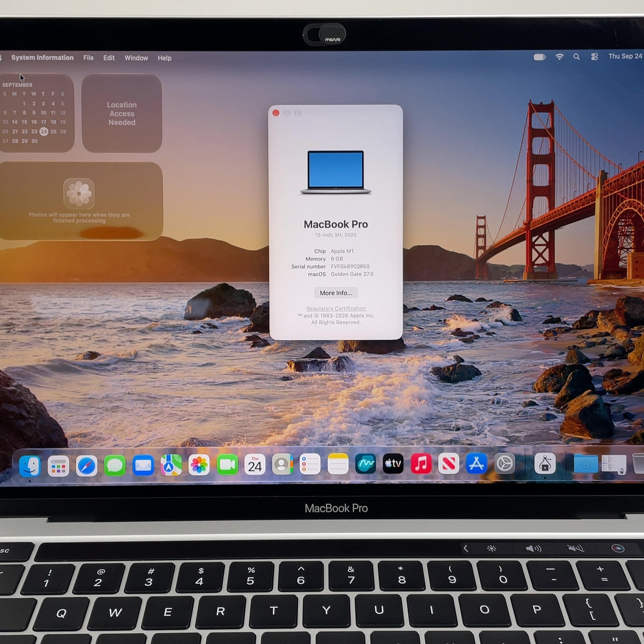
Task: Open Spotlight search magnifier in menu bar
Action: [x=576, y=56]
